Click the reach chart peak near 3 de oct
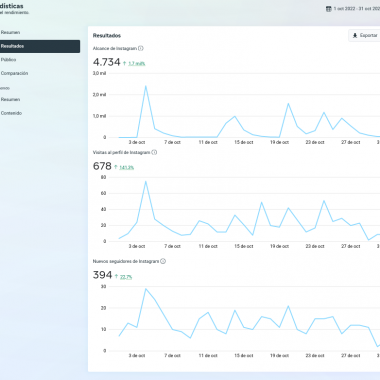Image resolution: width=380 pixels, height=380 pixels. click(x=146, y=86)
